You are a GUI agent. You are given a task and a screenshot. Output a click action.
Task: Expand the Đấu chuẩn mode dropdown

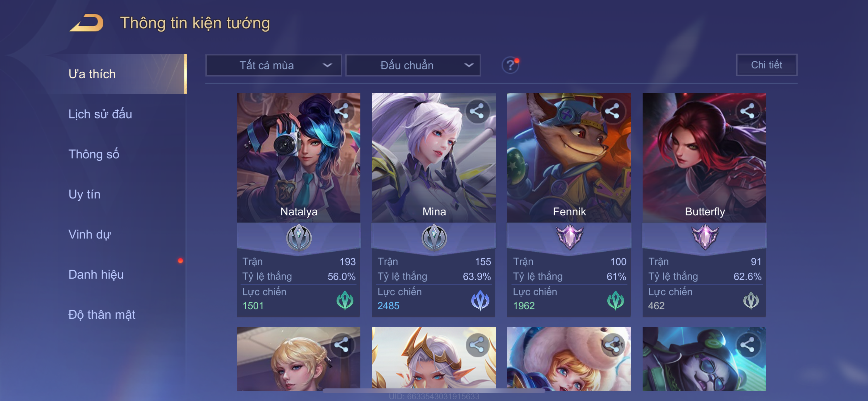click(413, 65)
